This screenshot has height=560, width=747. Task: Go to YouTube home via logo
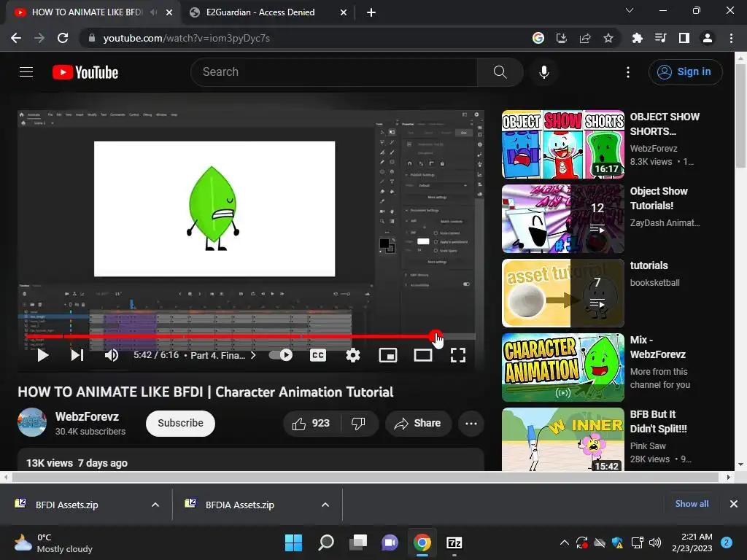coord(85,72)
